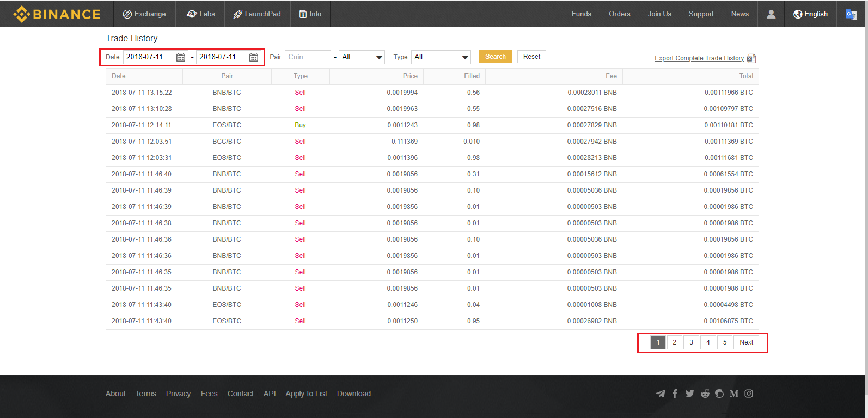Click the Excel export icon

(751, 58)
